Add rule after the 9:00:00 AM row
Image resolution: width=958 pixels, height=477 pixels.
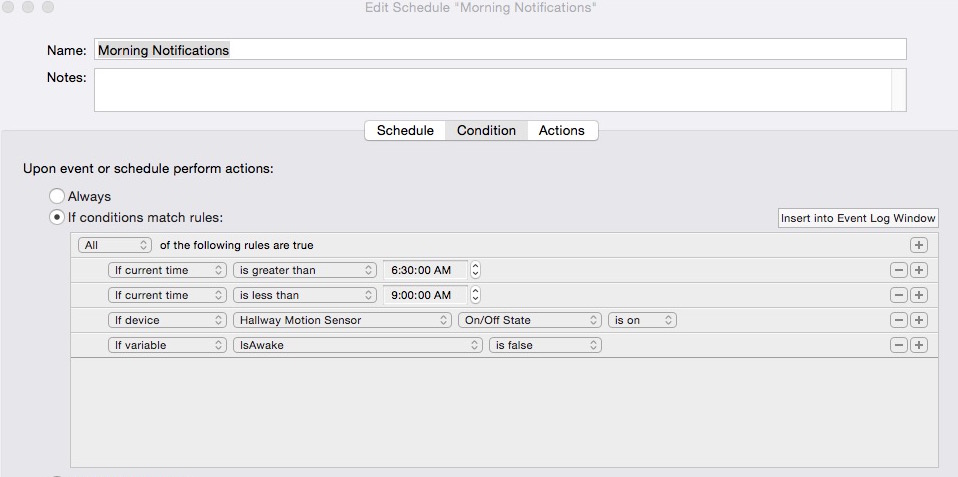click(x=918, y=295)
